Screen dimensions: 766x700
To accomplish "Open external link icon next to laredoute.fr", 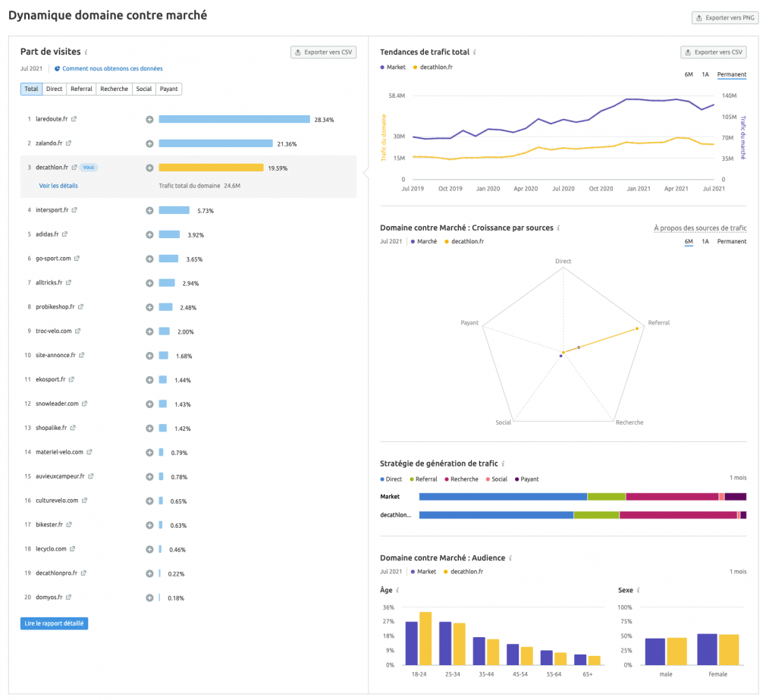I will pos(74,119).
